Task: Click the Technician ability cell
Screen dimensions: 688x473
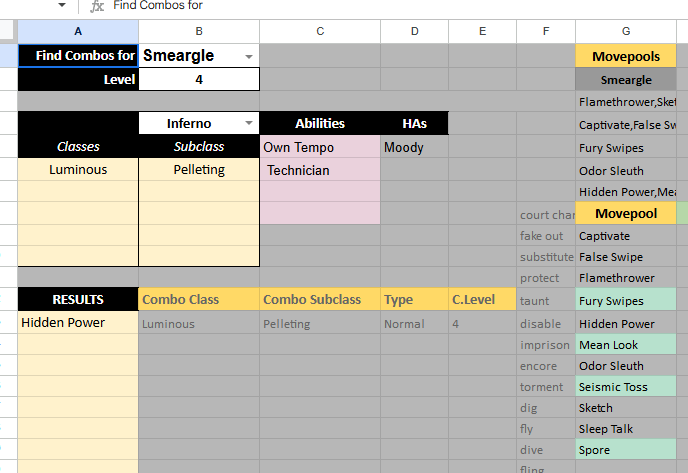Action: 320,170
